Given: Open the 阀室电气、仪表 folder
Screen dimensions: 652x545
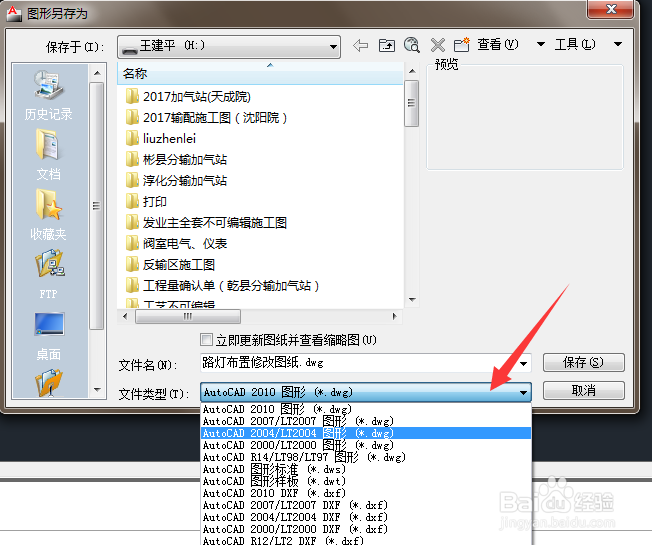Looking at the screenshot, I should click(176, 244).
